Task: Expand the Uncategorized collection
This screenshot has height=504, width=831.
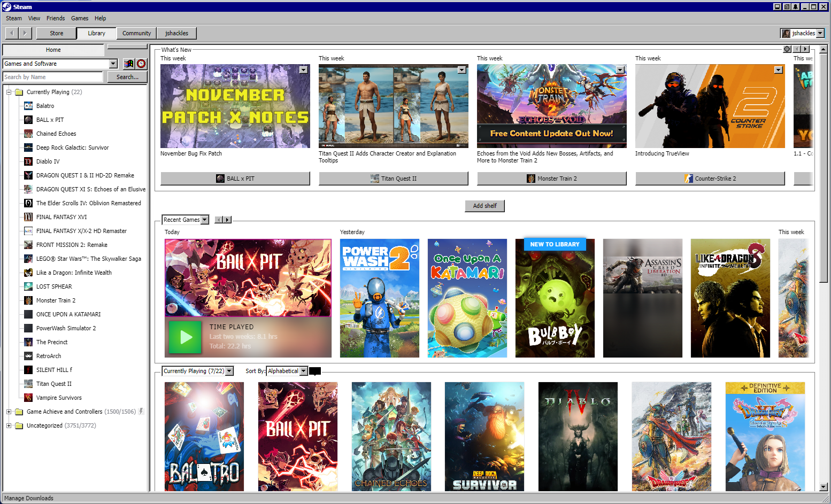Action: 9,425
